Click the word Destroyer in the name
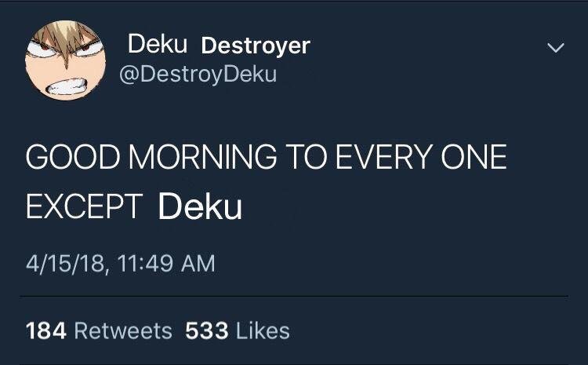This screenshot has height=365, width=588. coord(256,46)
